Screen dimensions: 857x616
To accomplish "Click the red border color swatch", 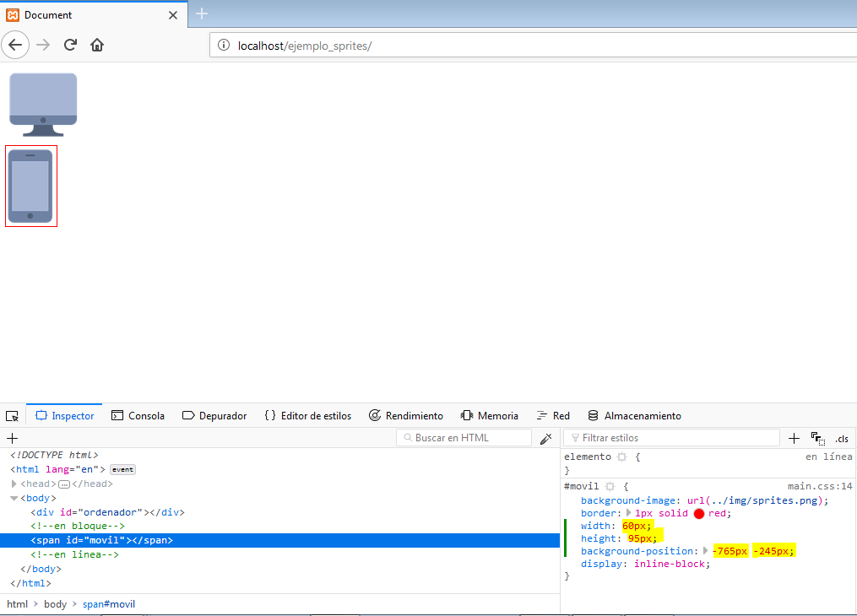I will (x=698, y=514).
